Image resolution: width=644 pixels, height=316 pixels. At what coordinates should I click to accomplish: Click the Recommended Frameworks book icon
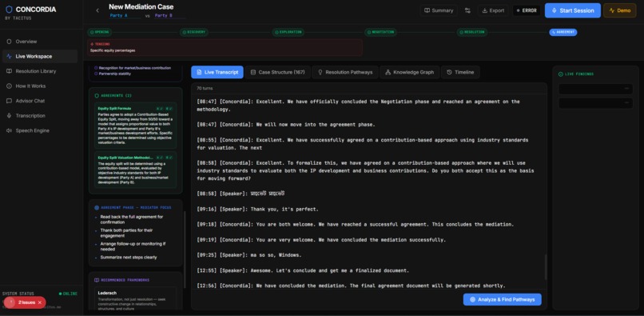(x=97, y=280)
